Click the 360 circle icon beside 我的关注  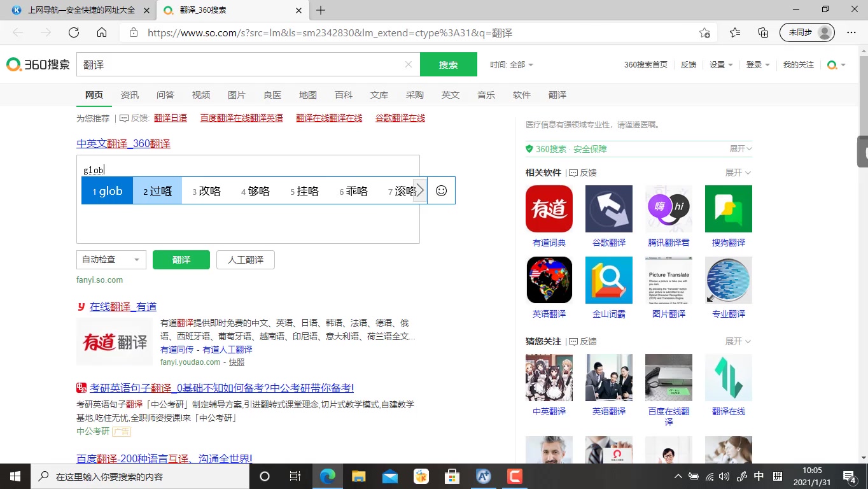[x=832, y=65]
